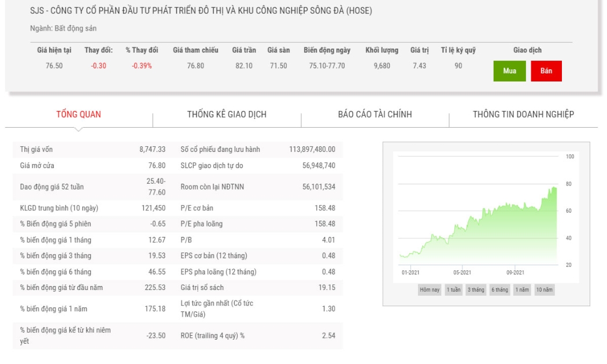This screenshot has height=364, width=607.
Task: Click the chart axis label 09-2021
Action: tap(515, 272)
